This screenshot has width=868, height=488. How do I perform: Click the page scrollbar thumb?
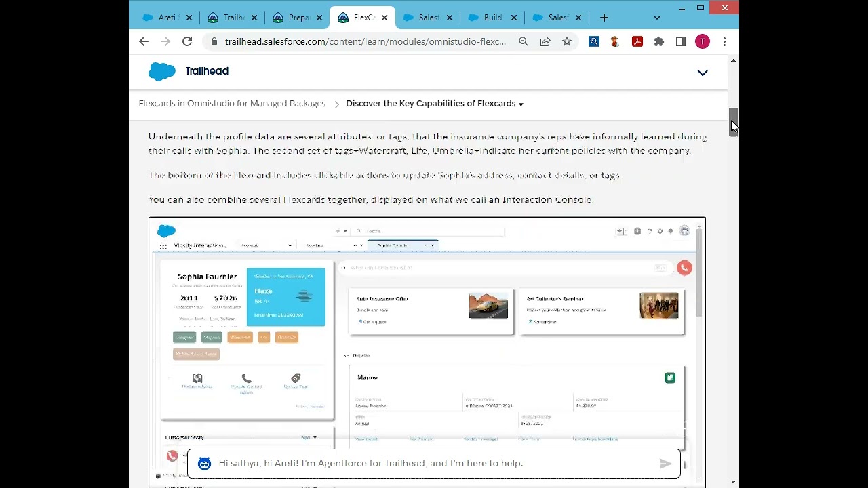tap(733, 122)
